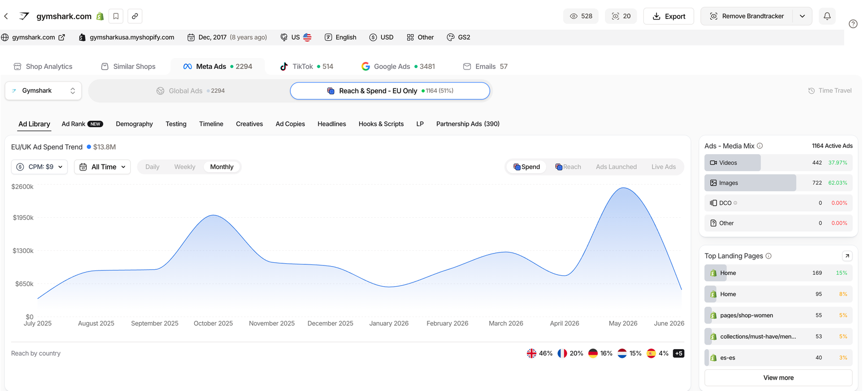Switch chart granularity to Weekly
Image resolution: width=868 pixels, height=391 pixels.
[x=184, y=167]
